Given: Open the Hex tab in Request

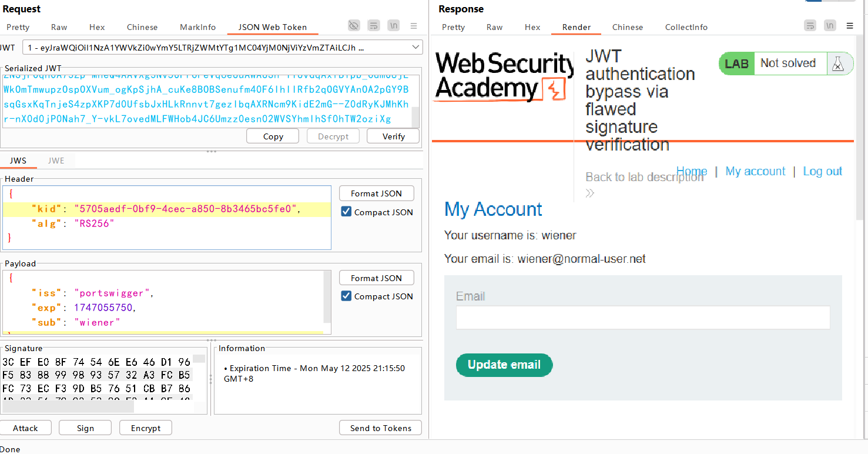Looking at the screenshot, I should pos(97,27).
